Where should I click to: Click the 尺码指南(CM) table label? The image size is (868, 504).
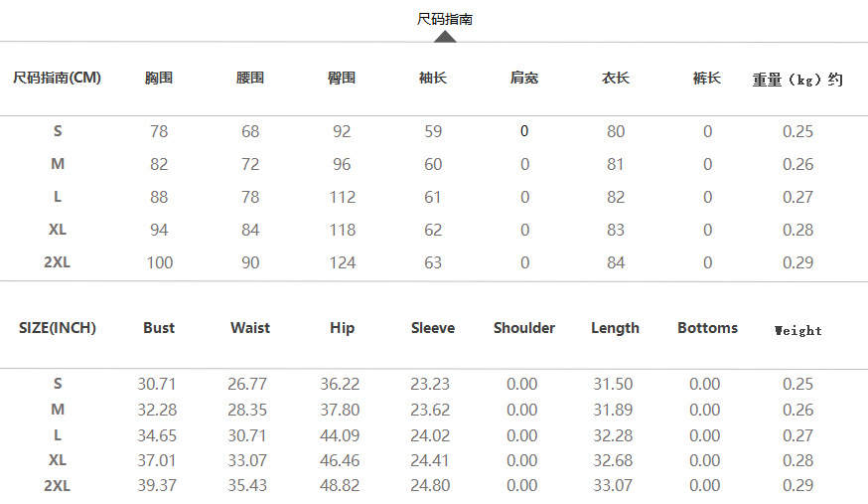click(58, 78)
